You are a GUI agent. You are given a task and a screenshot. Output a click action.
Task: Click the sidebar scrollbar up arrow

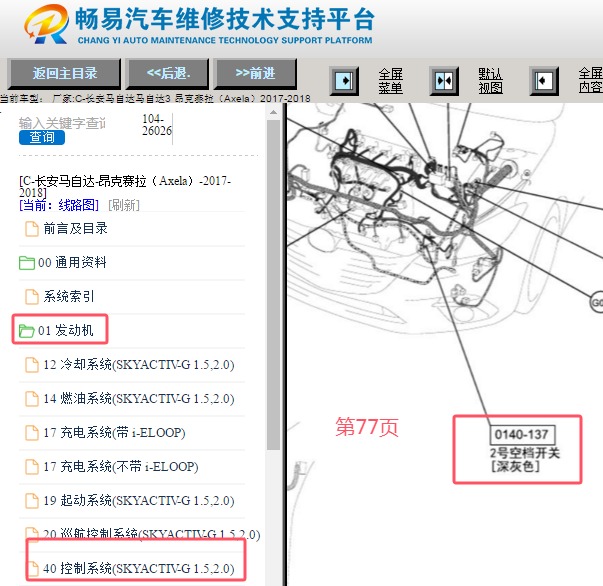pos(273,112)
